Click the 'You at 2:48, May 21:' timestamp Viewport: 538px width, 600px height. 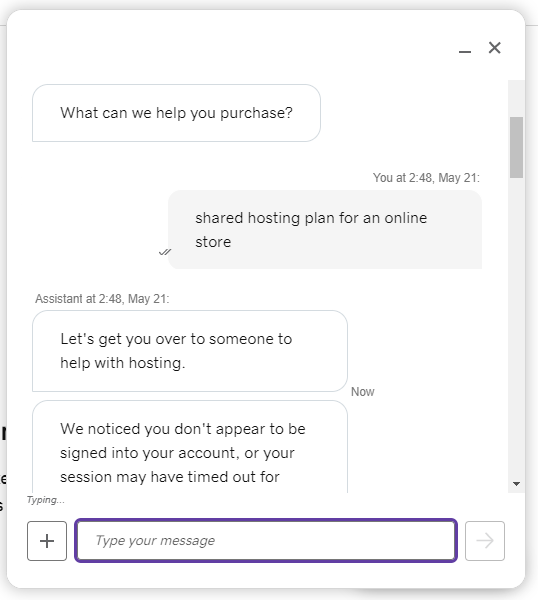[x=426, y=178]
